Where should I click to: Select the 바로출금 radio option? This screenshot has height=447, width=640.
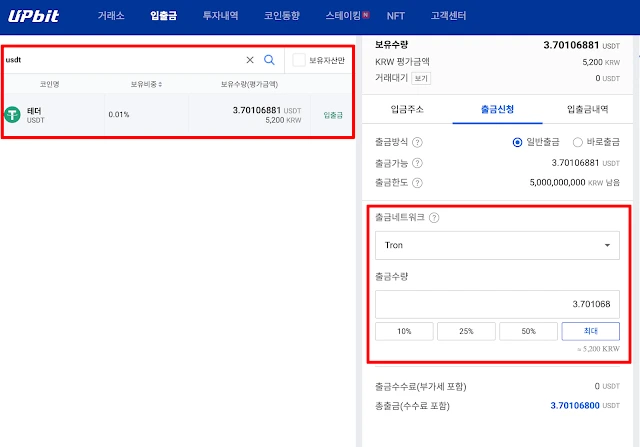(577, 142)
